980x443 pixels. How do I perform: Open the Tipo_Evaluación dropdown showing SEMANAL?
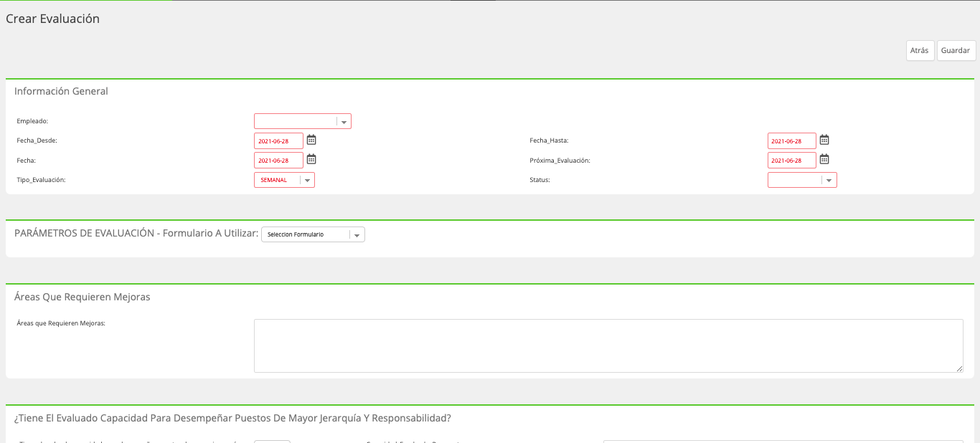(284, 180)
